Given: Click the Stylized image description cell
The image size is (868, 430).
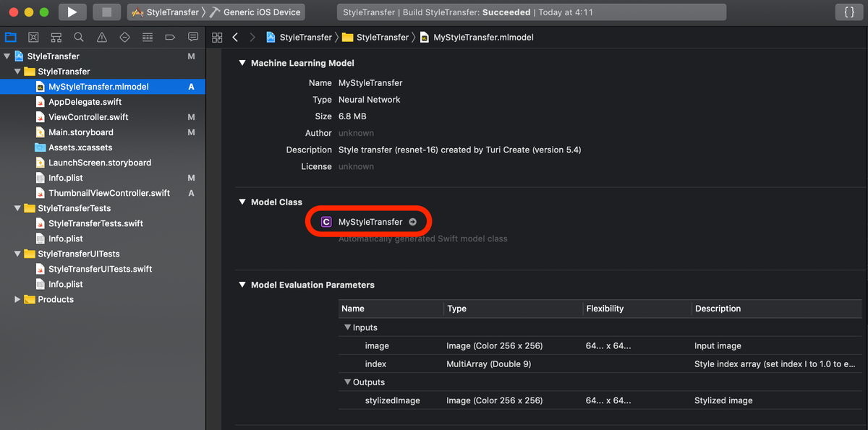Looking at the screenshot, I should pyautogui.click(x=723, y=400).
